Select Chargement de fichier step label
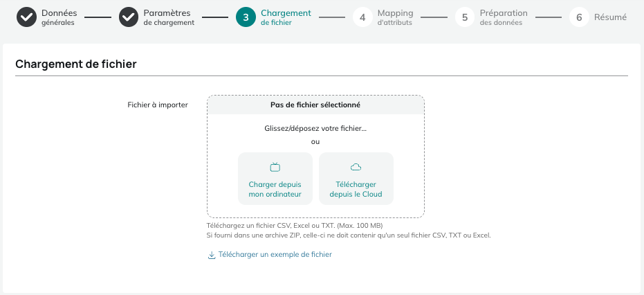Screen dimensions: 644x295 pyautogui.click(x=286, y=17)
